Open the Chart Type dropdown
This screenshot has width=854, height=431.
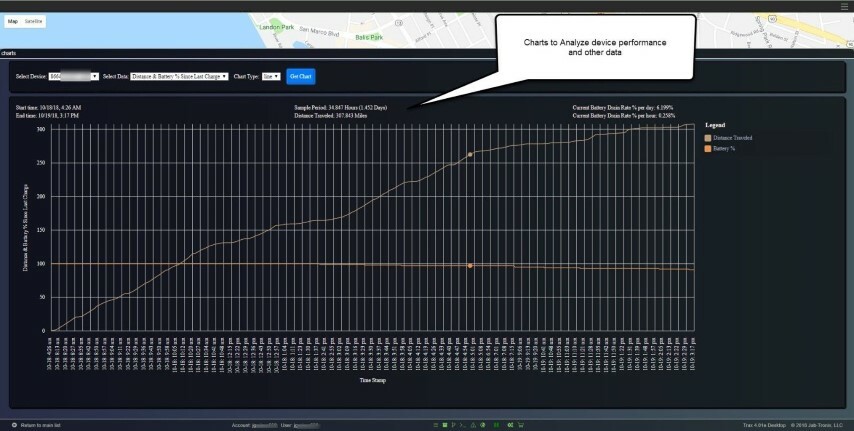[271, 77]
